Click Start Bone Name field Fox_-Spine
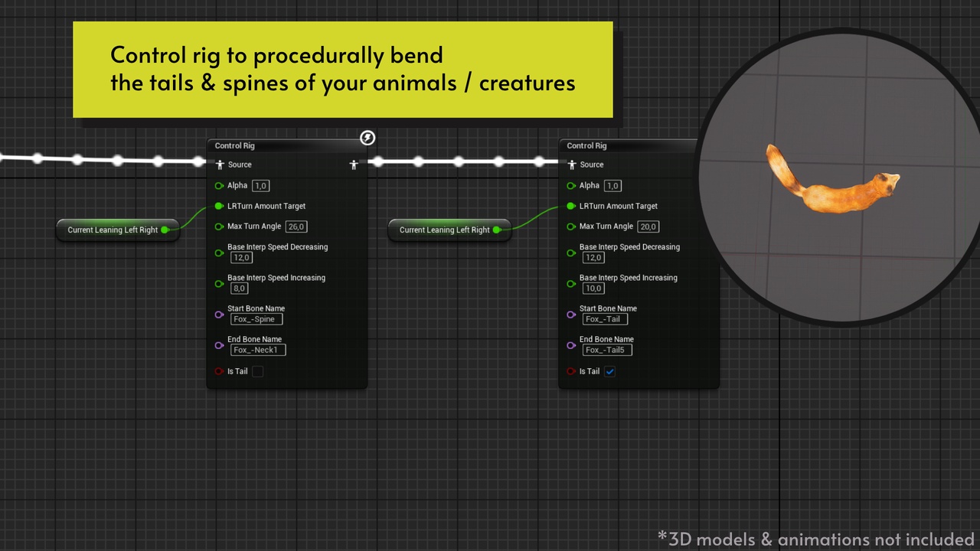Viewport: 980px width, 551px height. pos(256,319)
